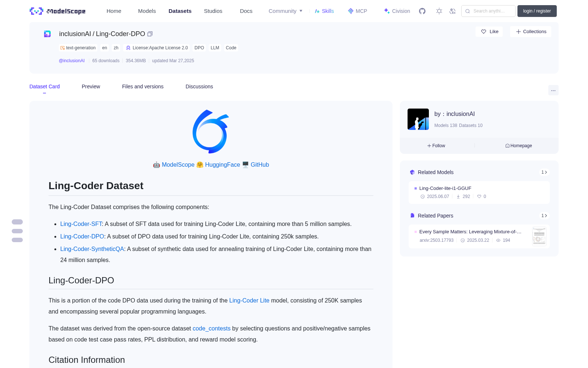Open the GitHub icon in header

[422, 11]
